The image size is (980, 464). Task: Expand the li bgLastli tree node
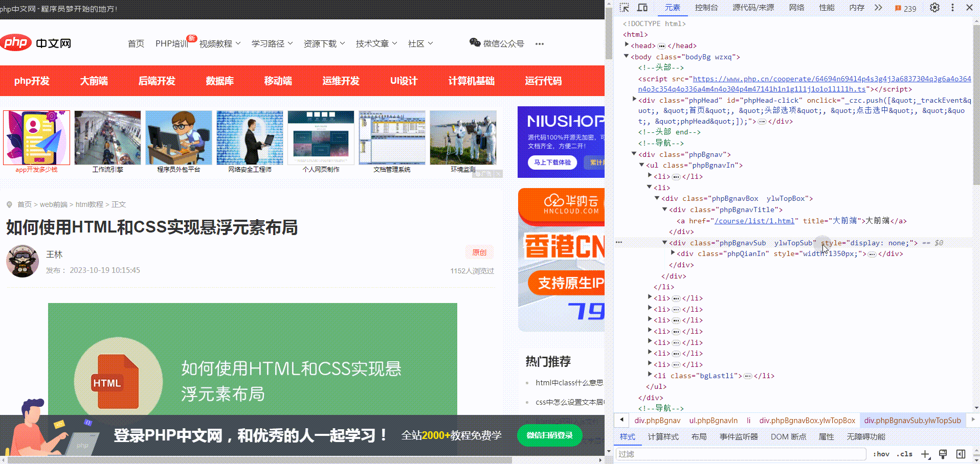coord(650,375)
